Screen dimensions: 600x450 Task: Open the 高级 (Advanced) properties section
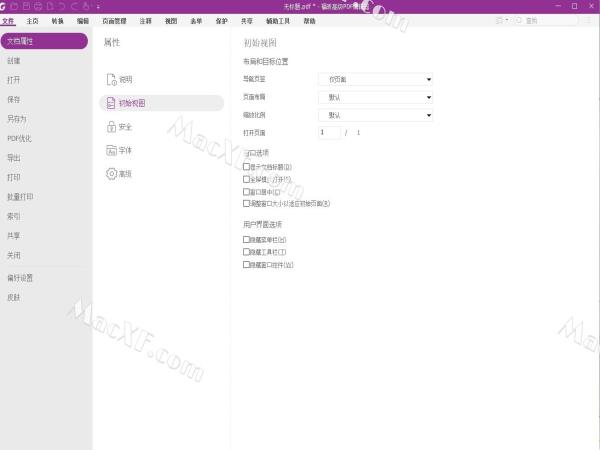click(x=124, y=173)
